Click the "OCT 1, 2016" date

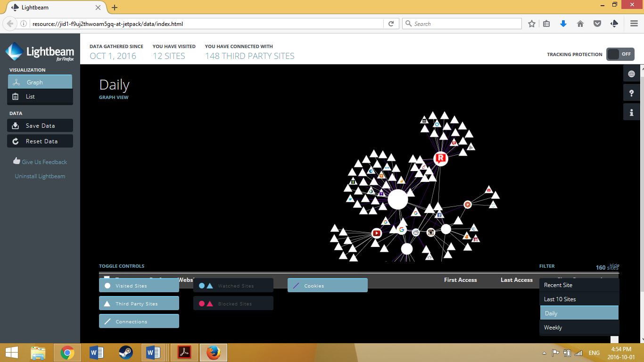click(x=113, y=56)
